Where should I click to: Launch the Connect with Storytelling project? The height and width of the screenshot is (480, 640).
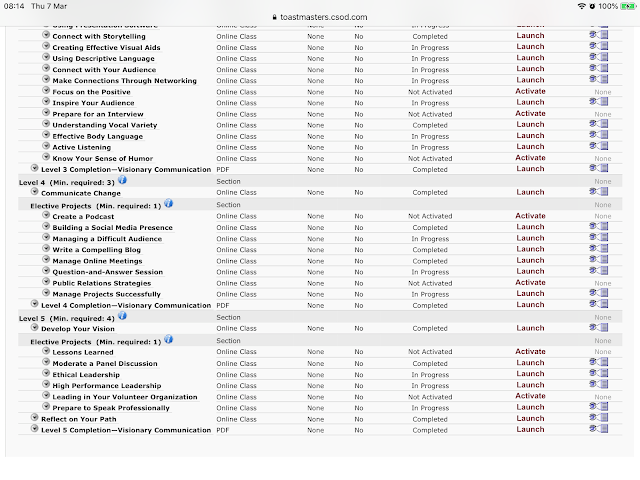tap(530, 36)
